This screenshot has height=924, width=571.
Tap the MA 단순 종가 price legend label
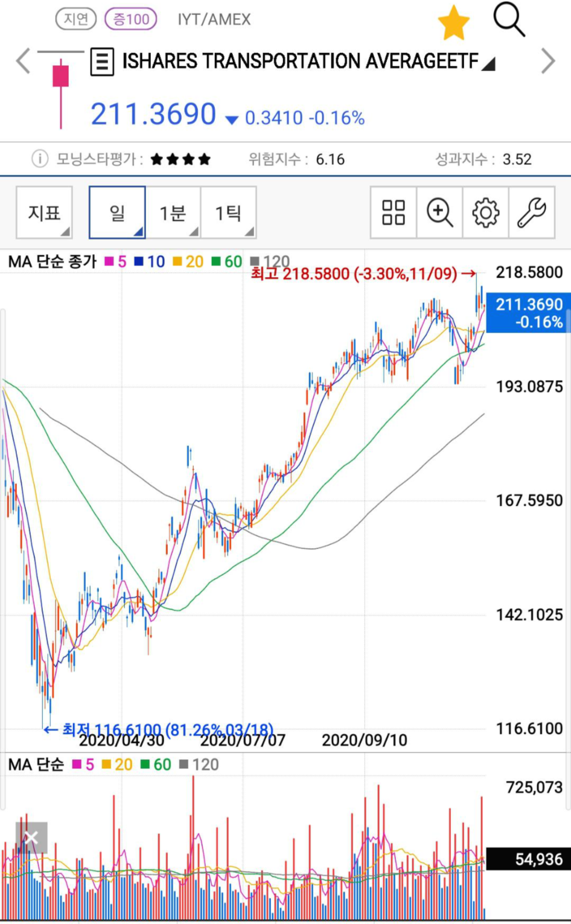coord(53,261)
